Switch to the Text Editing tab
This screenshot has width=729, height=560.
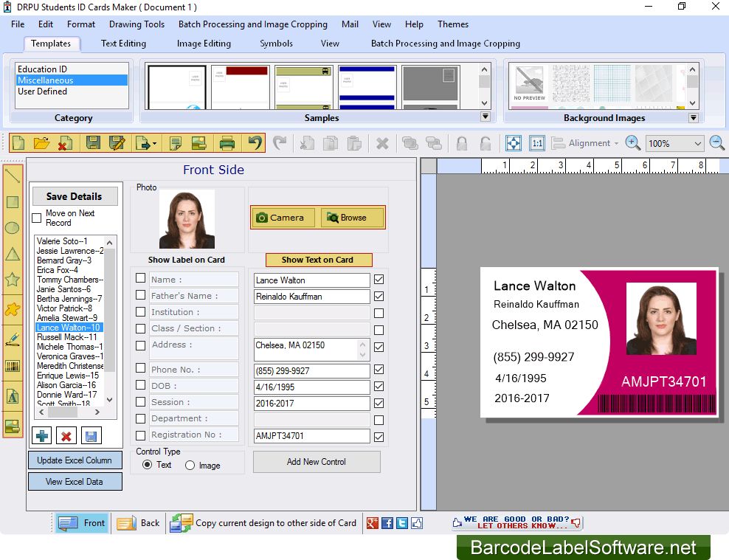click(123, 44)
